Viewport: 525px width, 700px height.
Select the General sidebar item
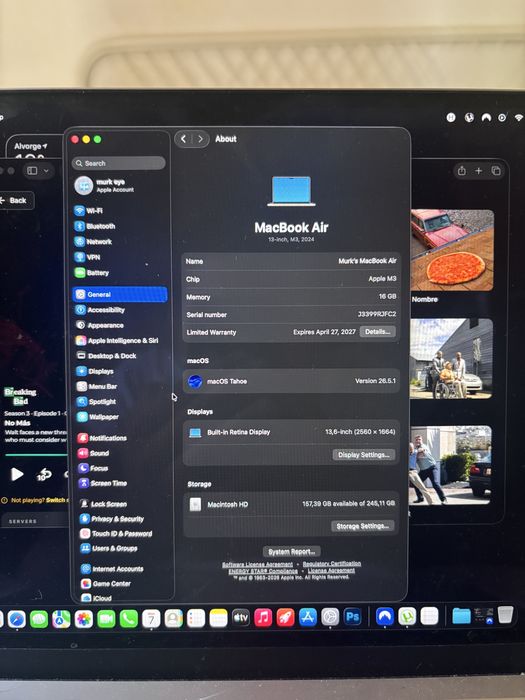(x=120, y=295)
